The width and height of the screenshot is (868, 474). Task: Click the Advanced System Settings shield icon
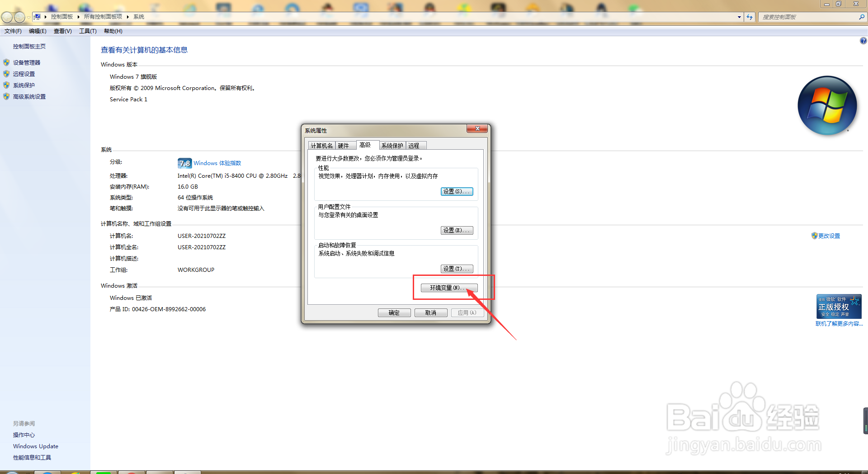(x=6, y=96)
